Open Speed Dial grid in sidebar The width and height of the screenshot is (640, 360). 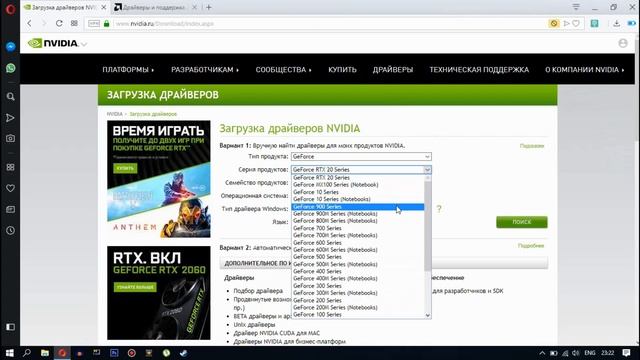11,167
